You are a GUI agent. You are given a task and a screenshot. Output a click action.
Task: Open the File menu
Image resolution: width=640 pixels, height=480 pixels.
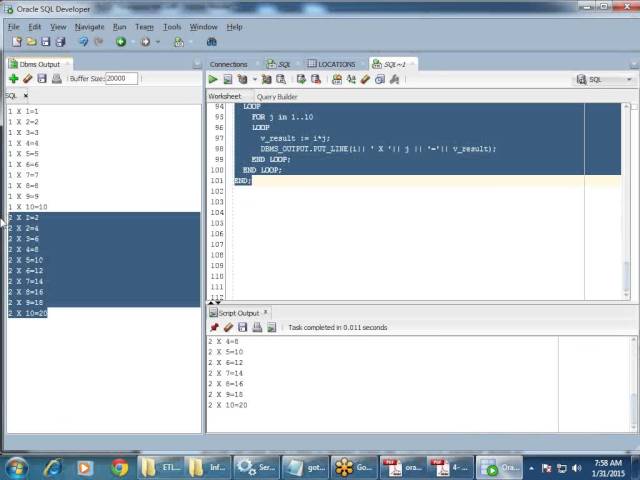pos(13,27)
